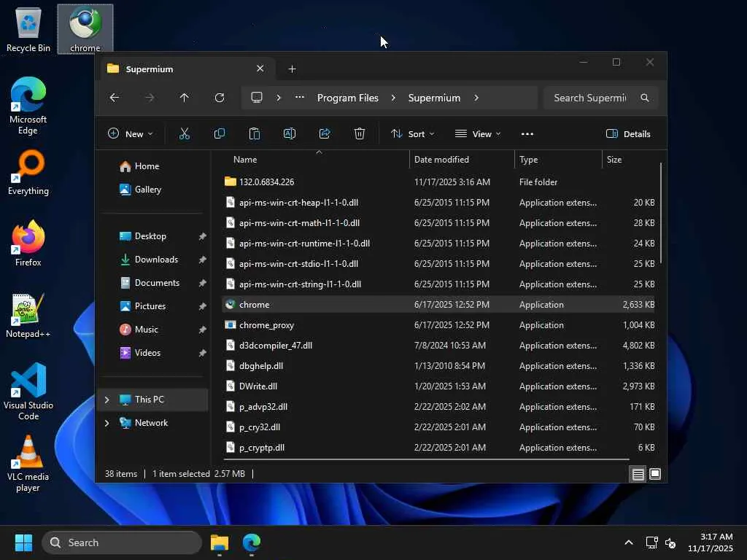Click the Search Supermium field
Image resolution: width=747 pixels, height=560 pixels.
point(600,98)
